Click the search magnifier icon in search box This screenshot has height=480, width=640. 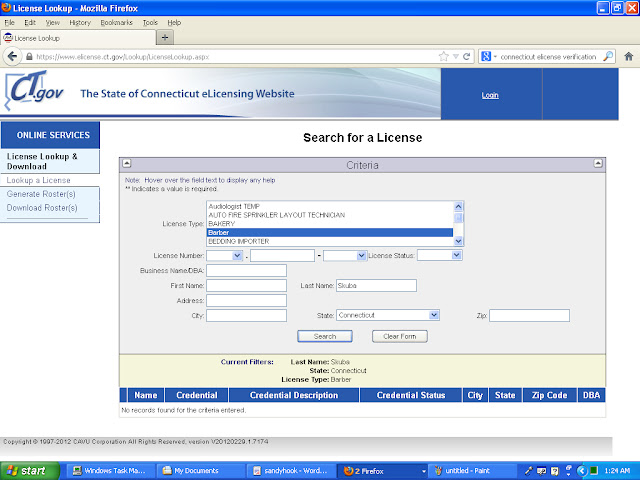point(608,56)
